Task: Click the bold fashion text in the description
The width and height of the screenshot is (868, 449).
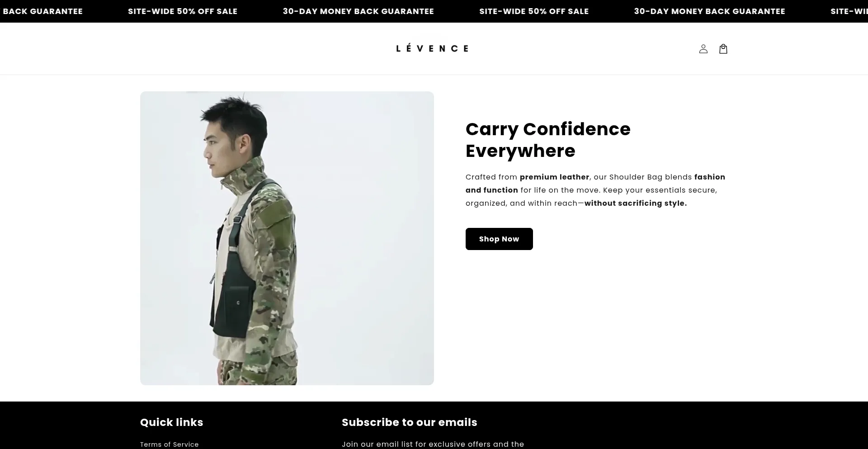Action: pyautogui.click(x=710, y=177)
